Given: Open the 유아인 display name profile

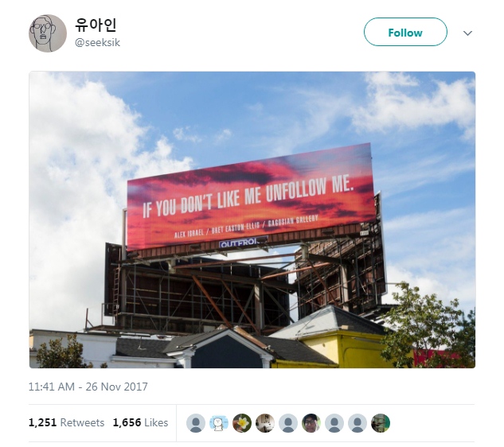Looking at the screenshot, I should coord(96,25).
